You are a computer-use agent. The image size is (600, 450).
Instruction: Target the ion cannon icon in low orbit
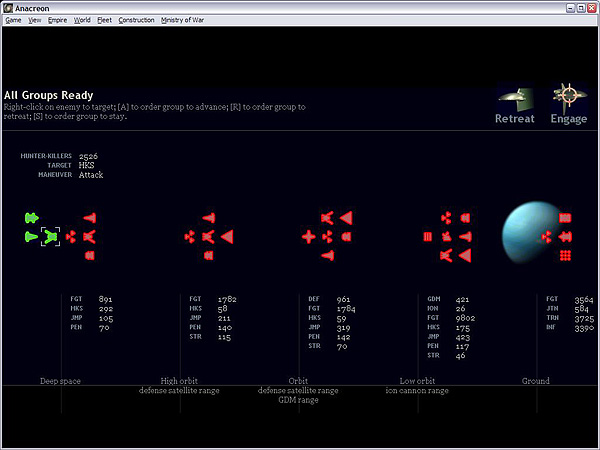tap(447, 237)
